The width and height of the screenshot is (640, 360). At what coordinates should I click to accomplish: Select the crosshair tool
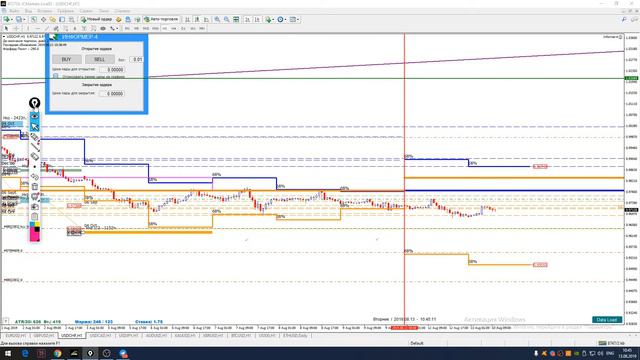(x=16, y=29)
